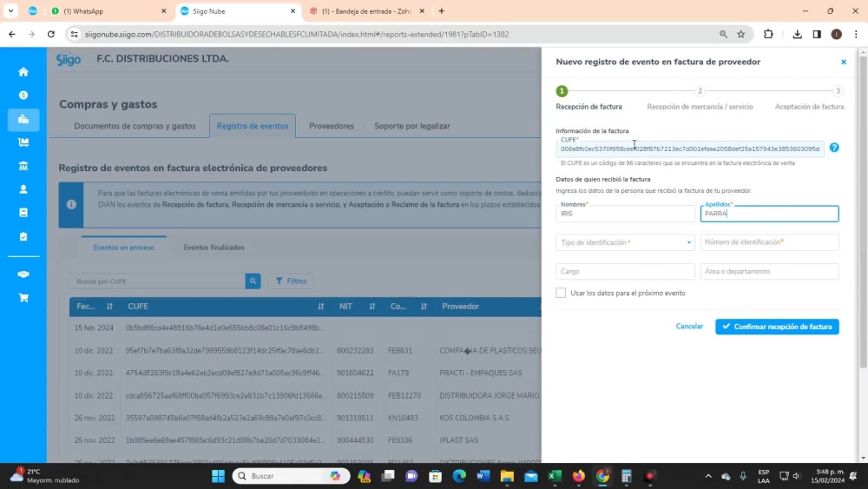Open a new browser tab
This screenshot has height=489, width=868.
(x=441, y=11)
